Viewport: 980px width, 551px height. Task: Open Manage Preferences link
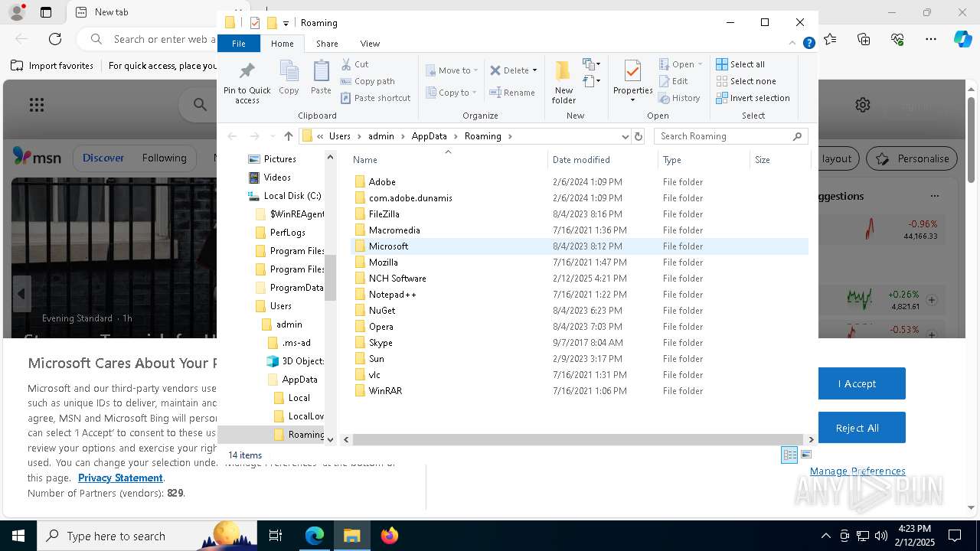857,471
